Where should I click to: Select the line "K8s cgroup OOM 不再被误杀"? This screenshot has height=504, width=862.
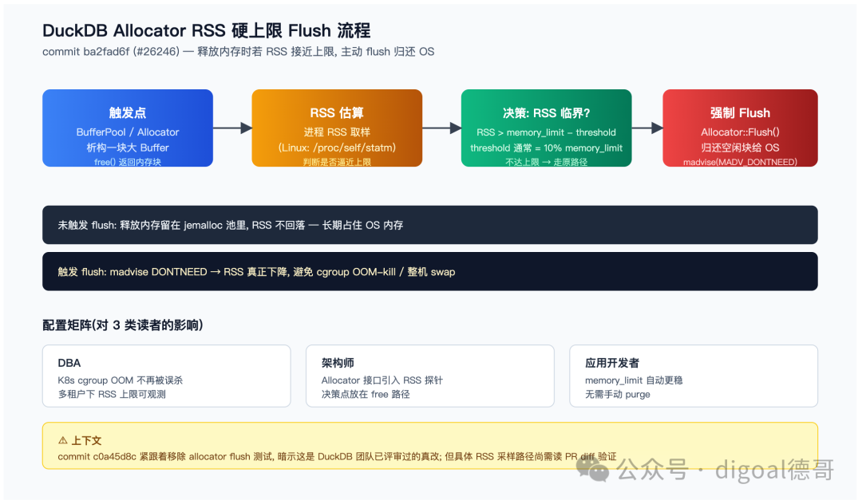pyautogui.click(x=121, y=380)
